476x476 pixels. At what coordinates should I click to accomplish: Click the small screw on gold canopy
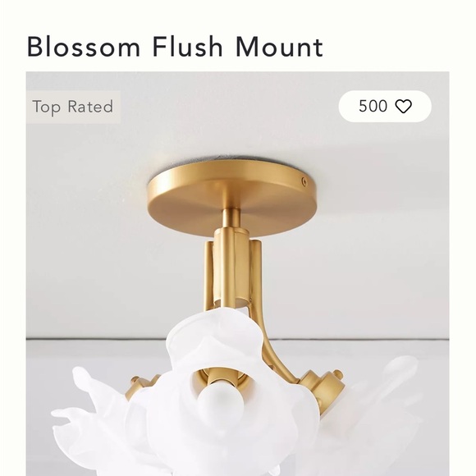(x=304, y=182)
